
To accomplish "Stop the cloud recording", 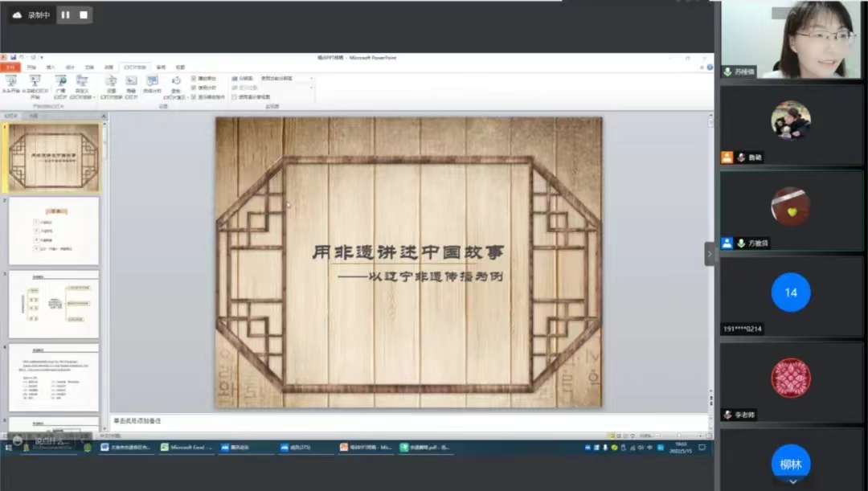I will 83,14.
